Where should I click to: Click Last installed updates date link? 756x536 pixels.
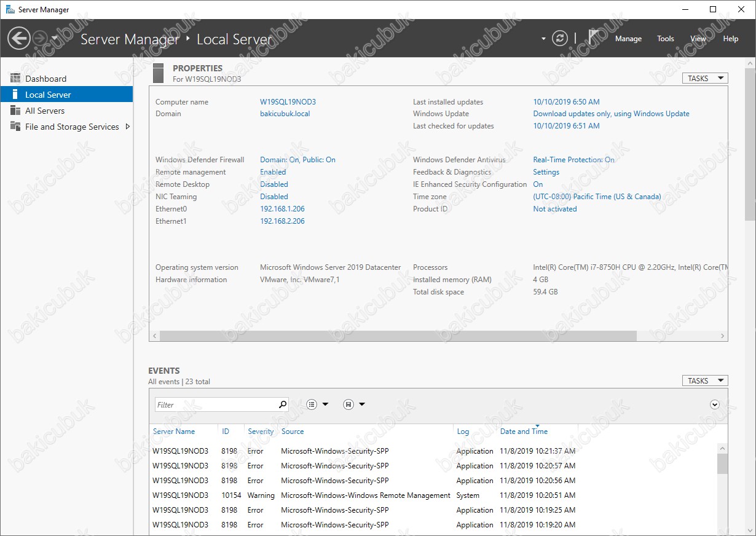pyautogui.click(x=566, y=102)
